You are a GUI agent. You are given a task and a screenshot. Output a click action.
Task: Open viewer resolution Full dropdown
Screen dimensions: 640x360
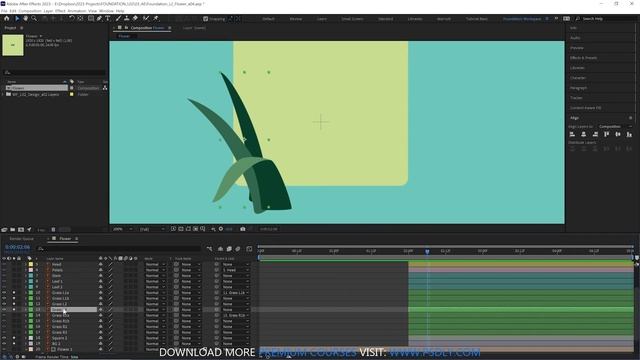[152, 229]
